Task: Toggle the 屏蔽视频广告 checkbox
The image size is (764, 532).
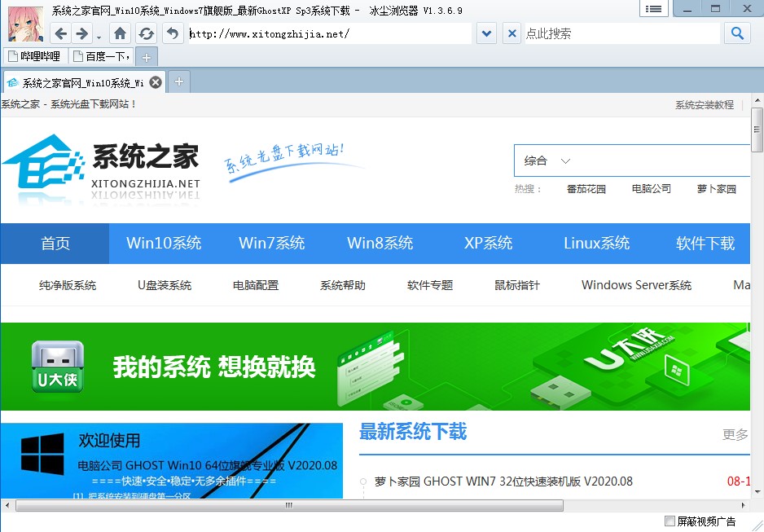Action: 670,521
